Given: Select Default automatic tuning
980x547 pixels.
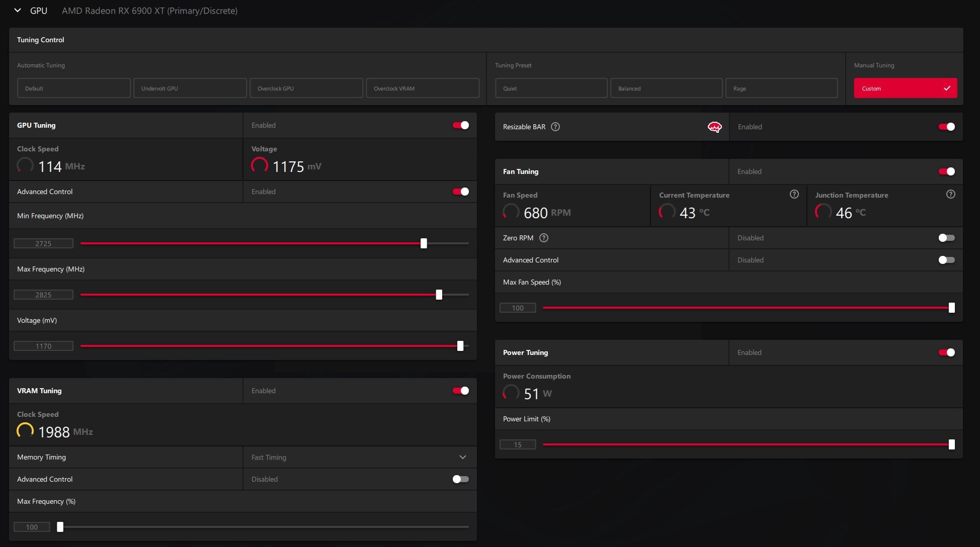Looking at the screenshot, I should pos(74,88).
